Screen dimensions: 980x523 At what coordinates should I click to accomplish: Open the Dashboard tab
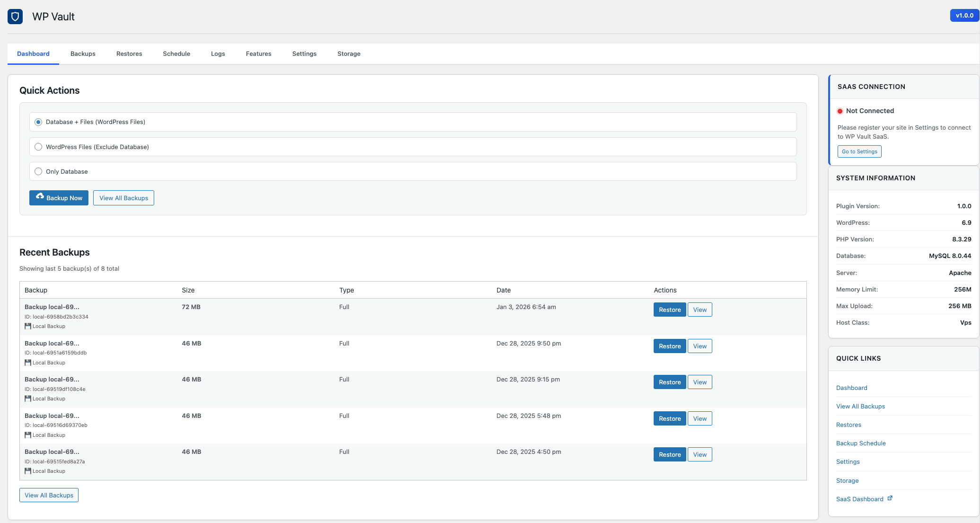(x=33, y=54)
